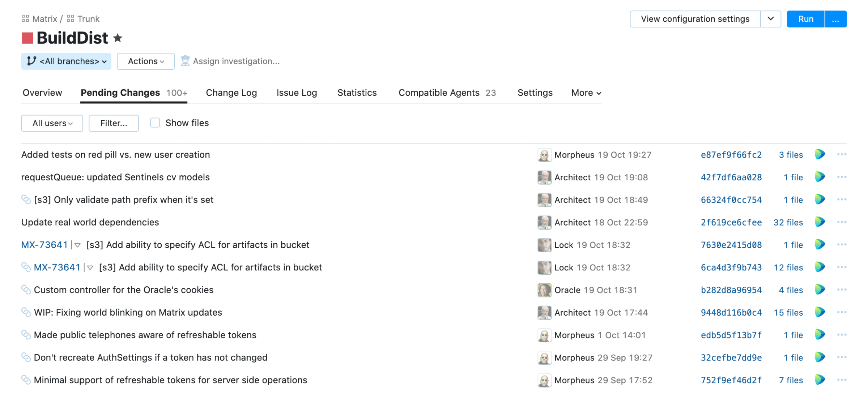Expand the 'More' navigation tab dropdown
The image size is (868, 398).
coord(586,93)
